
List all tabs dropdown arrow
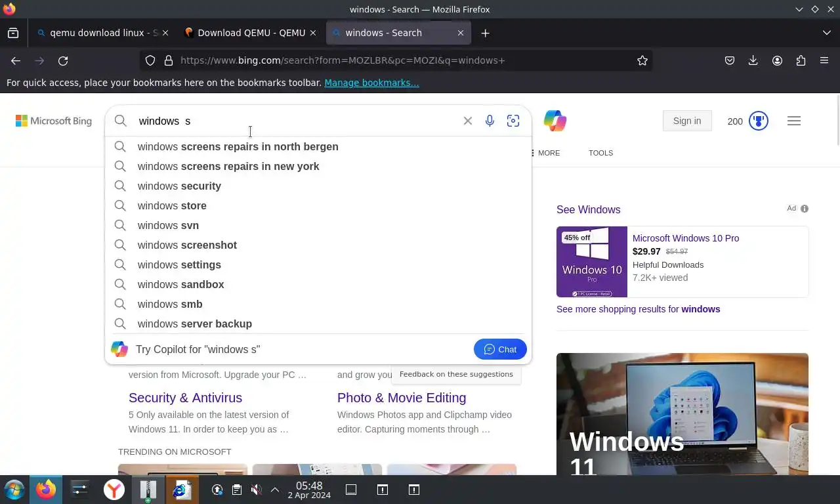click(x=827, y=33)
